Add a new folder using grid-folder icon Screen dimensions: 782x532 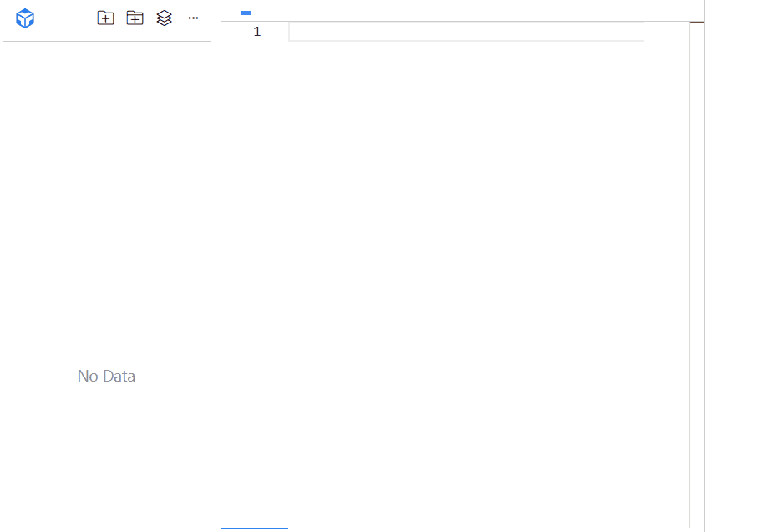tap(135, 18)
